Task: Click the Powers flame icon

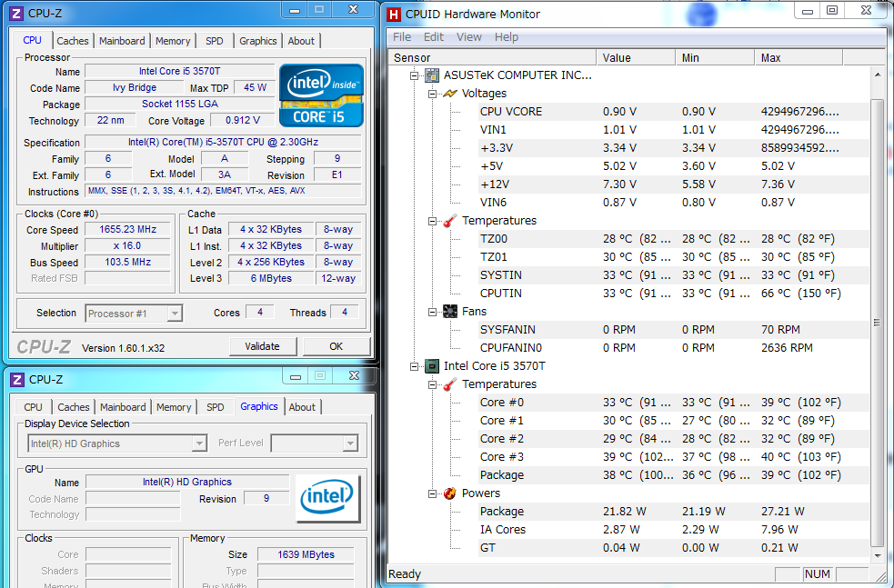Action: coord(449,493)
